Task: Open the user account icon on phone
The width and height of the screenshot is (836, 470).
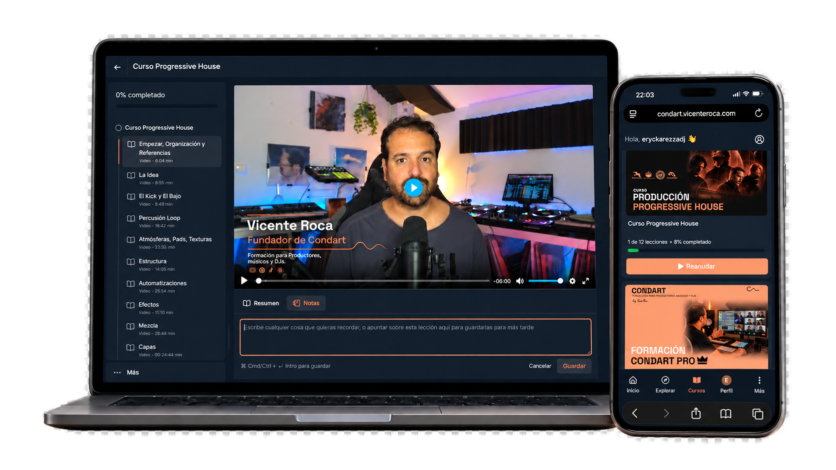Action: click(x=759, y=140)
